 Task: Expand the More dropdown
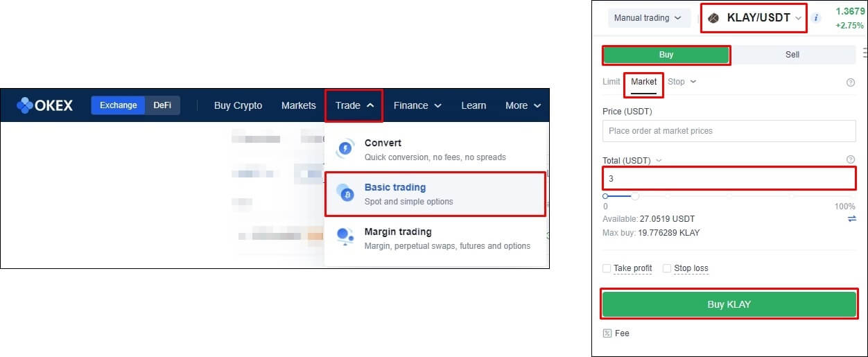pos(523,105)
